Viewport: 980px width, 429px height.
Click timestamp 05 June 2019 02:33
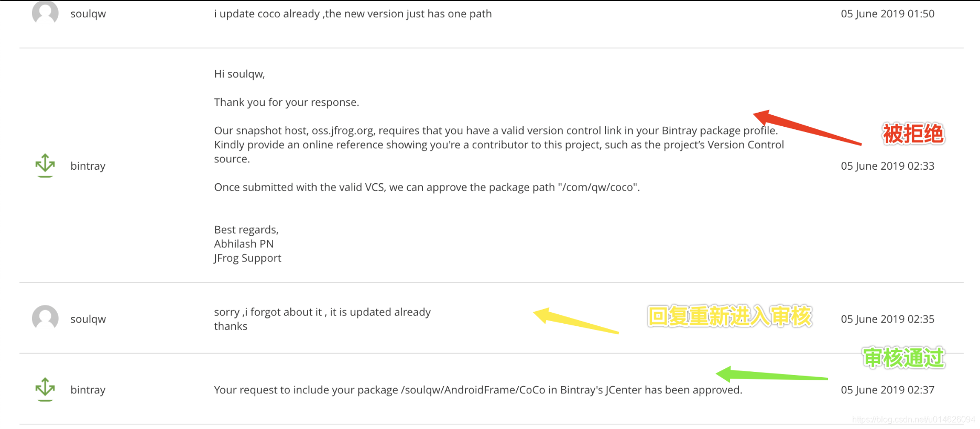[888, 166]
